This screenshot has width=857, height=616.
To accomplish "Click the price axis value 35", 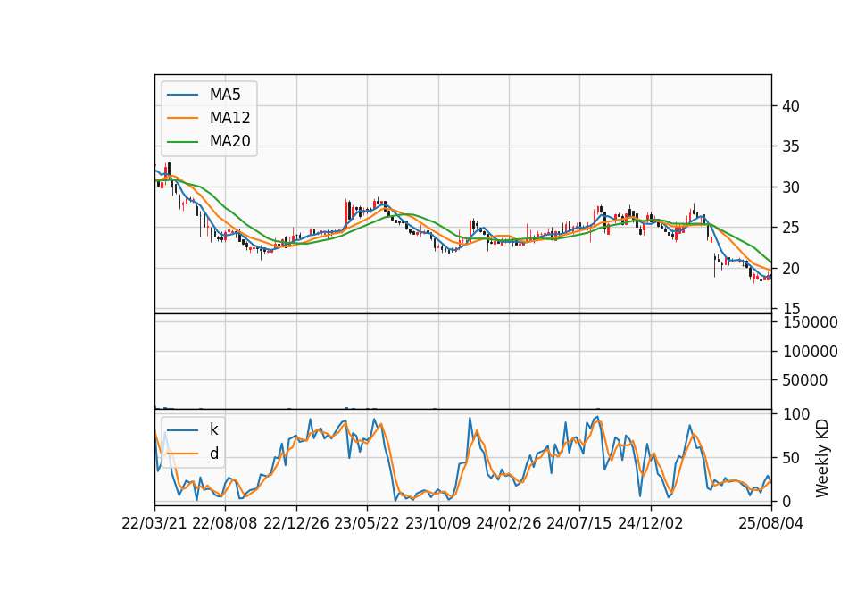I will point(790,146).
